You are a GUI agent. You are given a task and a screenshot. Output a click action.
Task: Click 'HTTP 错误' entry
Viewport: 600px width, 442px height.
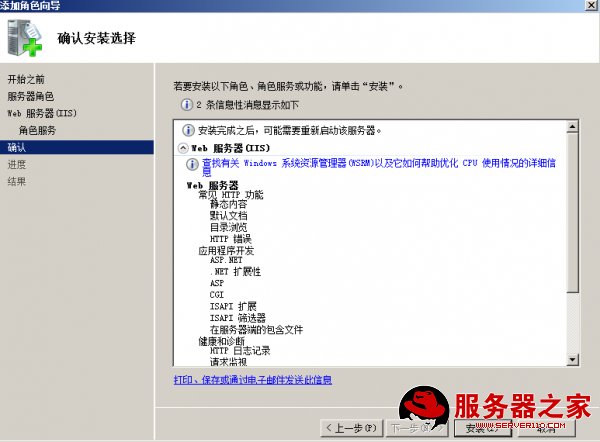coord(231,239)
